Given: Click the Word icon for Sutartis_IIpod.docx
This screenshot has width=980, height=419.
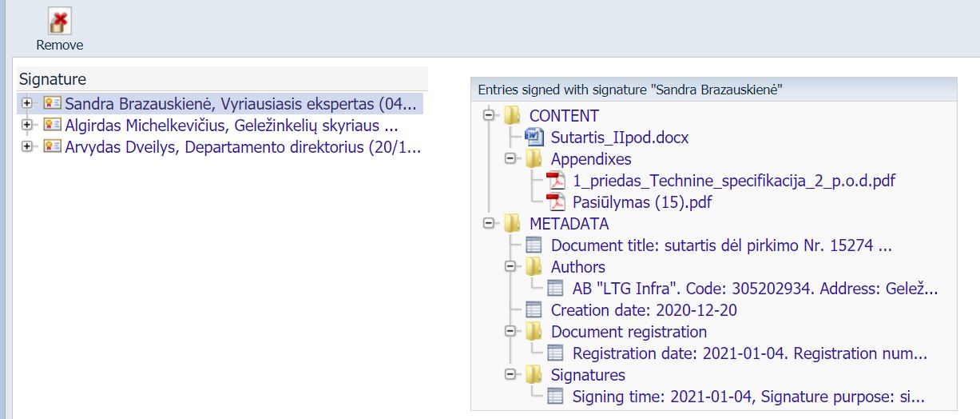Looking at the screenshot, I should tap(534, 138).
